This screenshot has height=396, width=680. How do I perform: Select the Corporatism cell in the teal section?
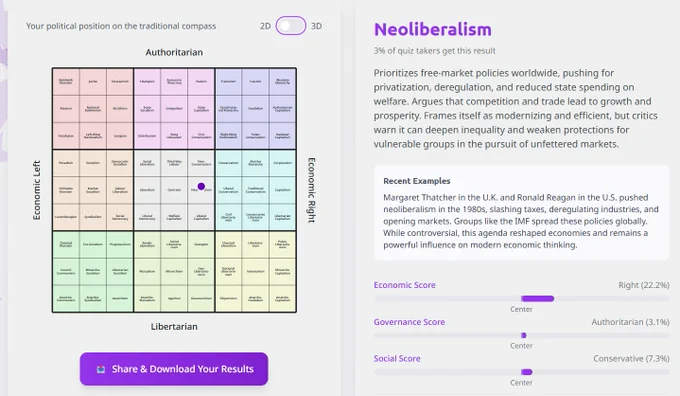pos(282,163)
